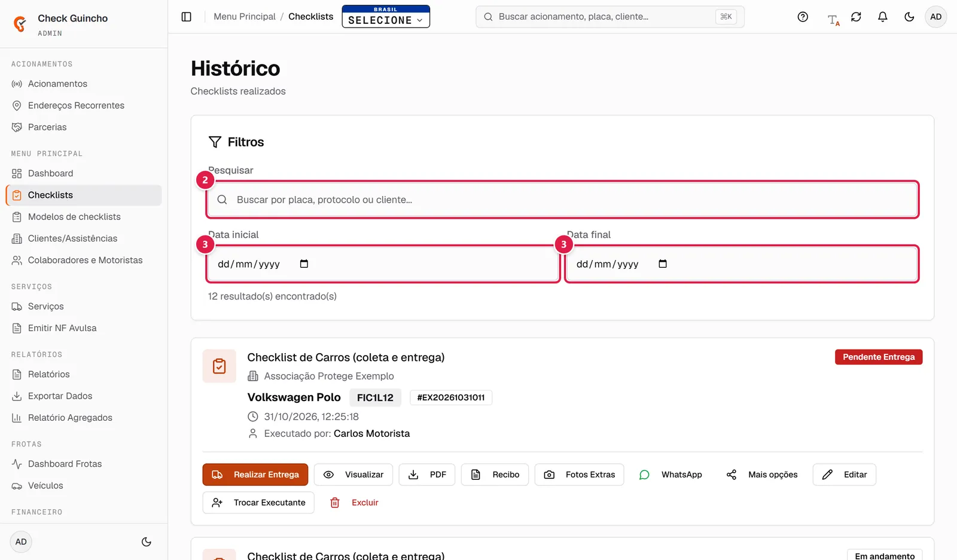This screenshot has width=957, height=560.
Task: Select Modelos de checklists
Action: (x=84, y=217)
